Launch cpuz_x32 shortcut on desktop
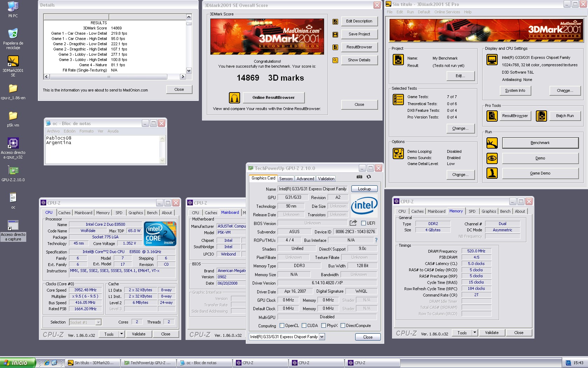Image resolution: width=588 pixels, height=368 pixels. pos(13,143)
